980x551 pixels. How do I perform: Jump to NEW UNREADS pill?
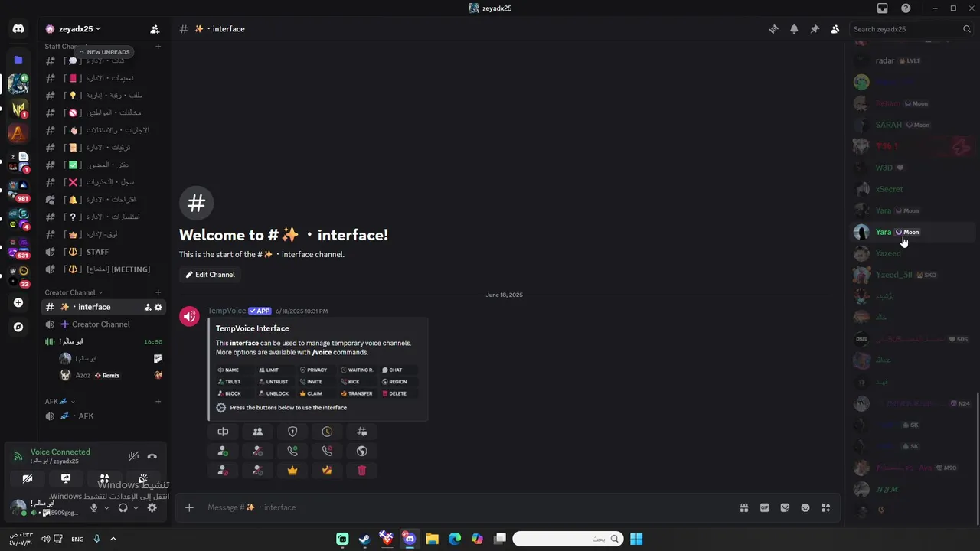coord(103,52)
